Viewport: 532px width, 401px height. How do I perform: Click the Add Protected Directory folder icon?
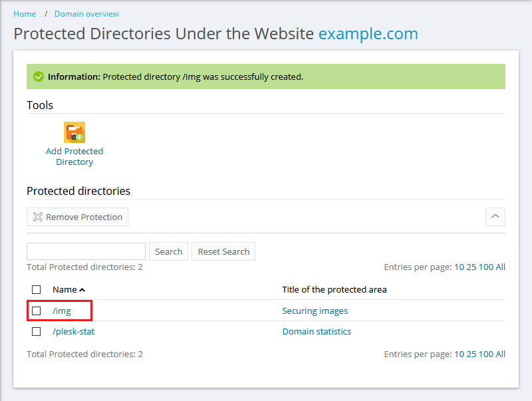74,132
